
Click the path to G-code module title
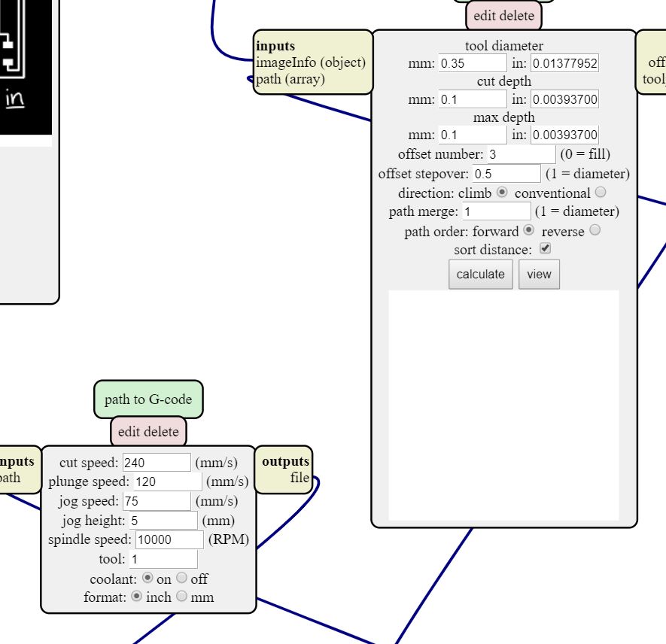pos(148,399)
